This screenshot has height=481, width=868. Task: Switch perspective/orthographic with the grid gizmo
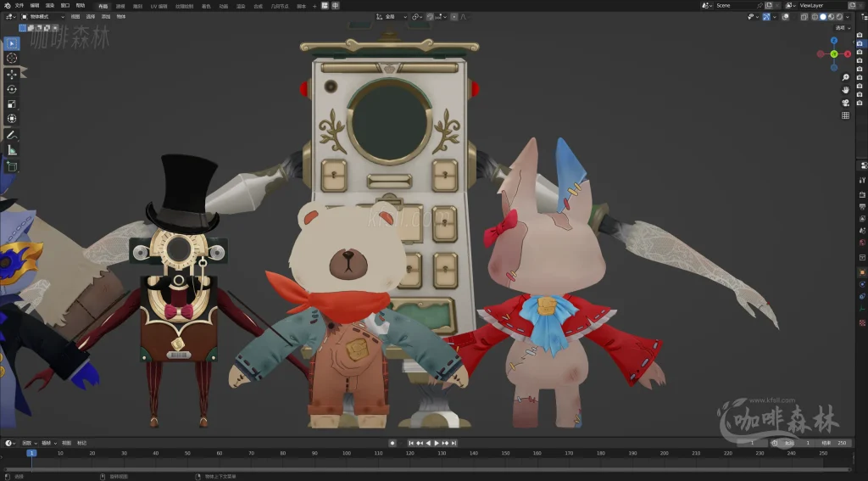[845, 115]
